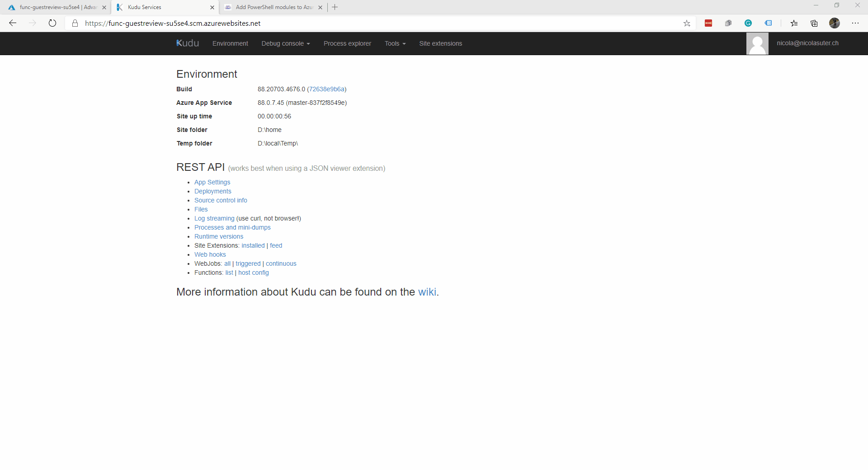868x470 pixels.
Task: Open the Edge Collections panel
Action: pos(814,23)
